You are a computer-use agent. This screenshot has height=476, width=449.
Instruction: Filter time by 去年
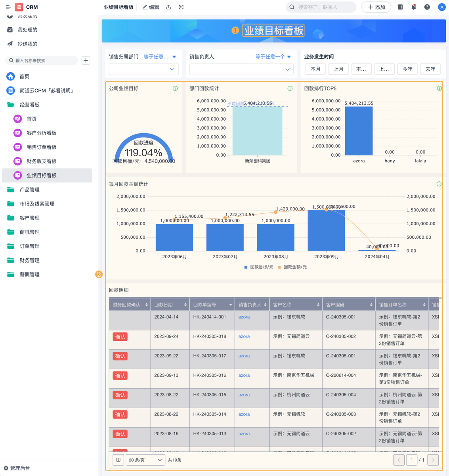430,69
